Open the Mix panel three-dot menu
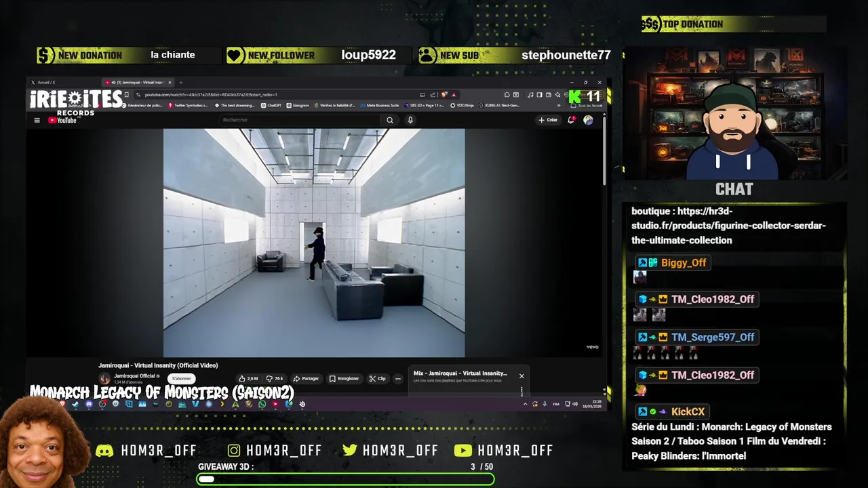 pos(521,390)
